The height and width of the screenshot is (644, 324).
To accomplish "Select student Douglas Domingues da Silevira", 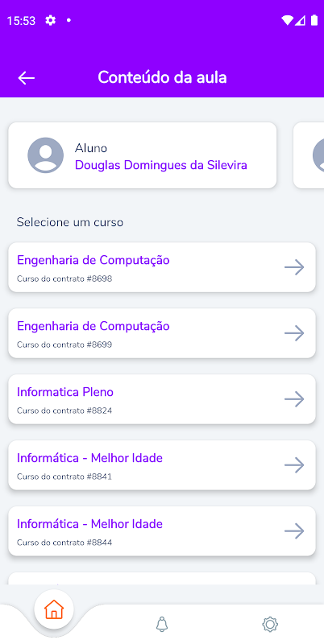I will coord(143,155).
